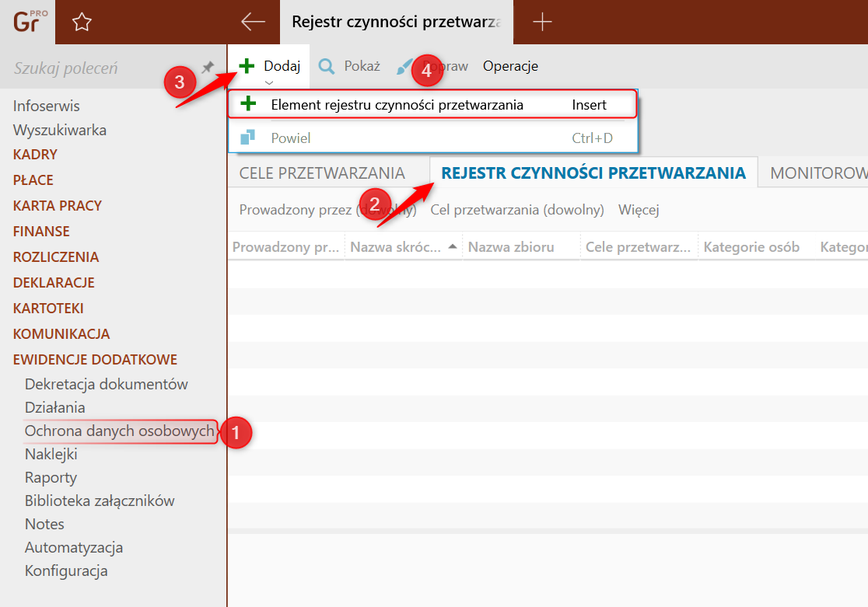The height and width of the screenshot is (607, 868).
Task: Sort by Cele przetwarz... column header
Action: [x=639, y=247]
